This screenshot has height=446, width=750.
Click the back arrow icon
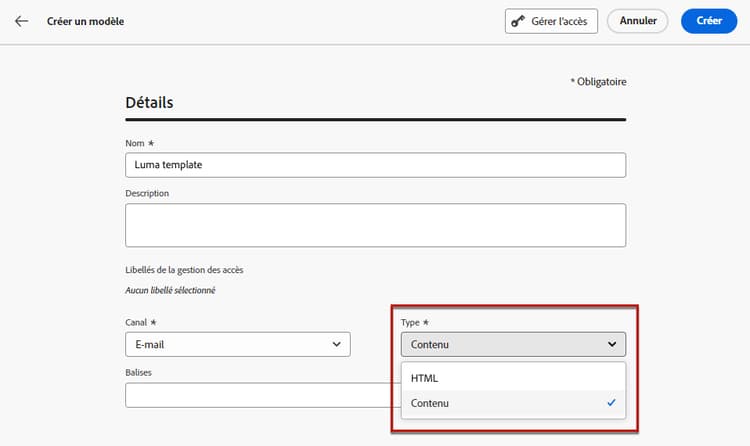21,21
